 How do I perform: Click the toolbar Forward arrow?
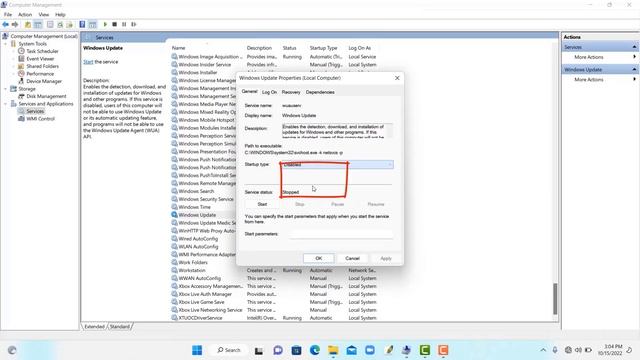point(15,24)
